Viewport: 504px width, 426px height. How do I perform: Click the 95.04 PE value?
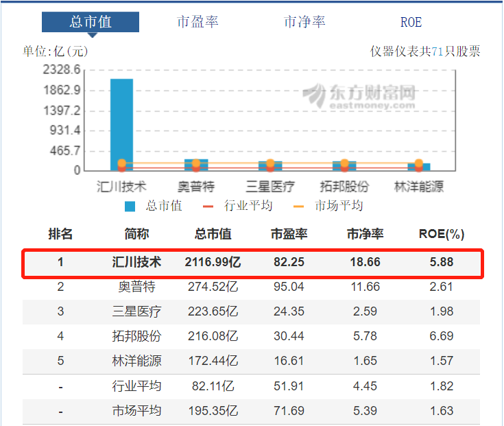click(289, 287)
